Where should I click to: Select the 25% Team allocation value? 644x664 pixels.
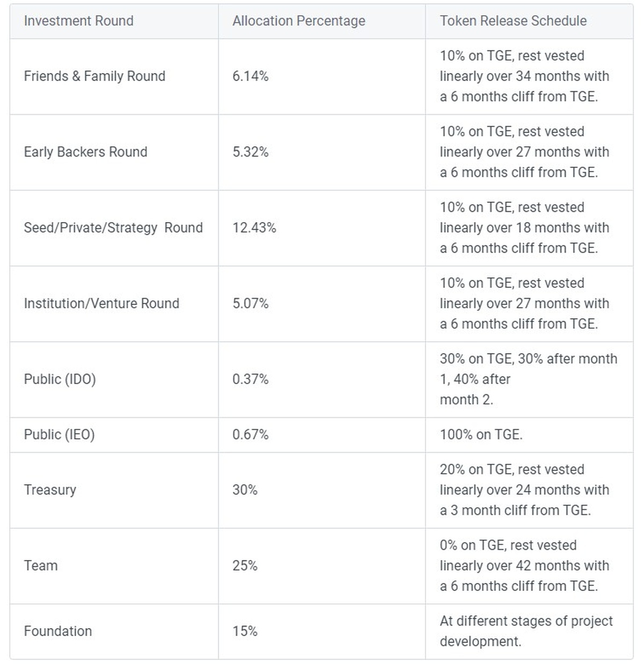tap(245, 565)
